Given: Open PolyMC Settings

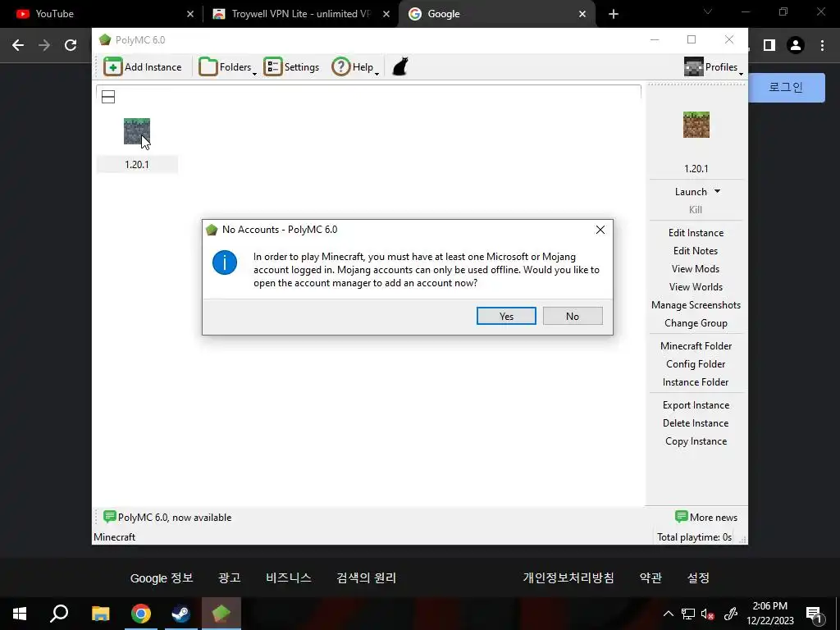Looking at the screenshot, I should [291, 67].
